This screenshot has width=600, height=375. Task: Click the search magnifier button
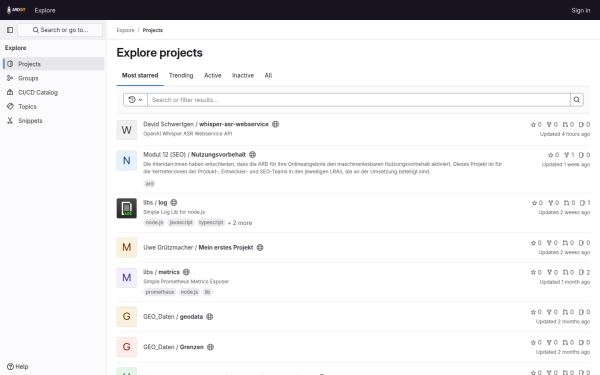pyautogui.click(x=577, y=100)
